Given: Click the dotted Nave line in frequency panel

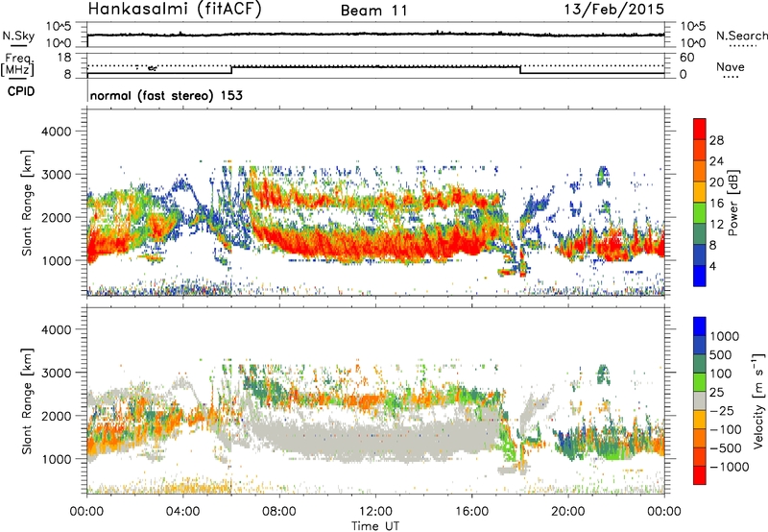Looking at the screenshot, I should (375, 65).
